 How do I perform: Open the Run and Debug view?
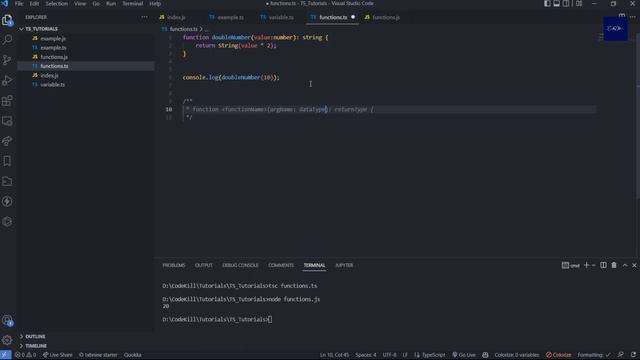(7, 80)
